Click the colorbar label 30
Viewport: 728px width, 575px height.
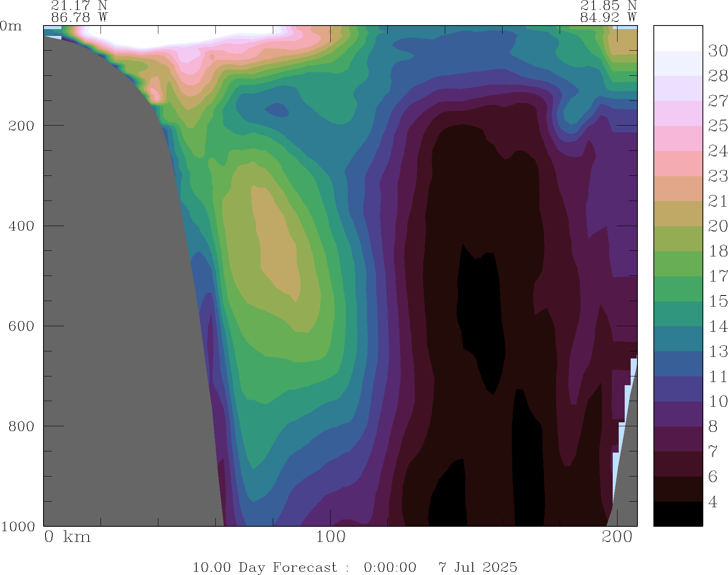(x=718, y=51)
